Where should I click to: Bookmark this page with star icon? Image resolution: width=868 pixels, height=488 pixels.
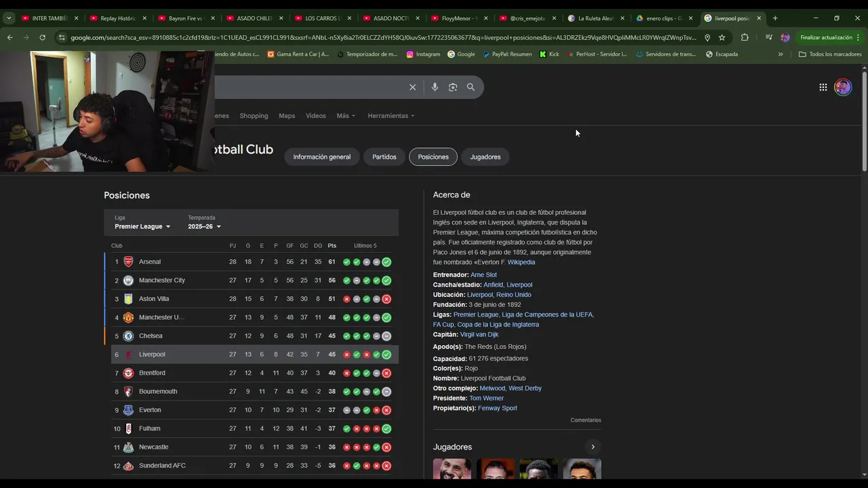tap(722, 37)
